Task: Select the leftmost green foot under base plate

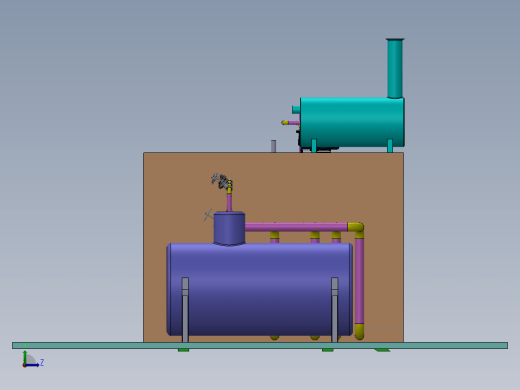Action: (183, 350)
